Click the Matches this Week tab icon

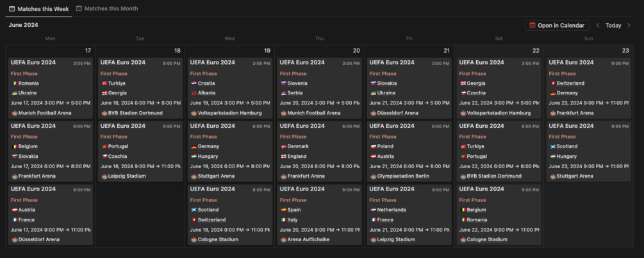pos(12,8)
